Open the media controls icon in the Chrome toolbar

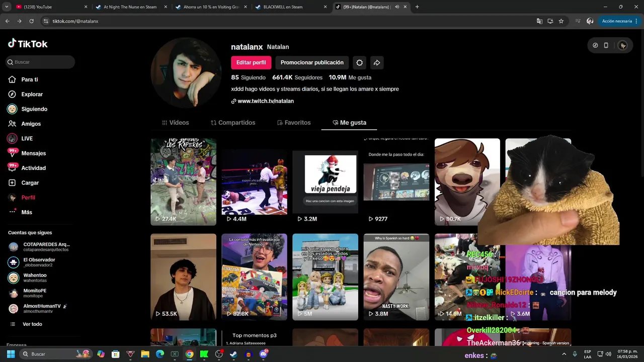click(x=578, y=21)
